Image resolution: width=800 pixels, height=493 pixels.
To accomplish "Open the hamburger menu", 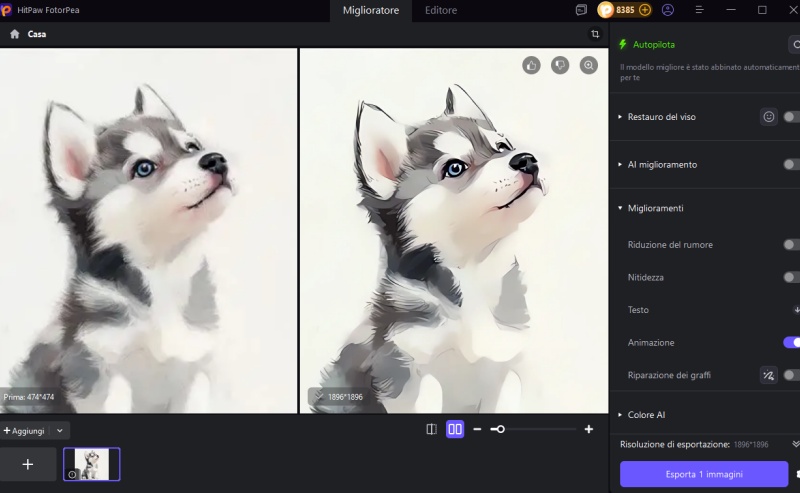I will click(699, 10).
